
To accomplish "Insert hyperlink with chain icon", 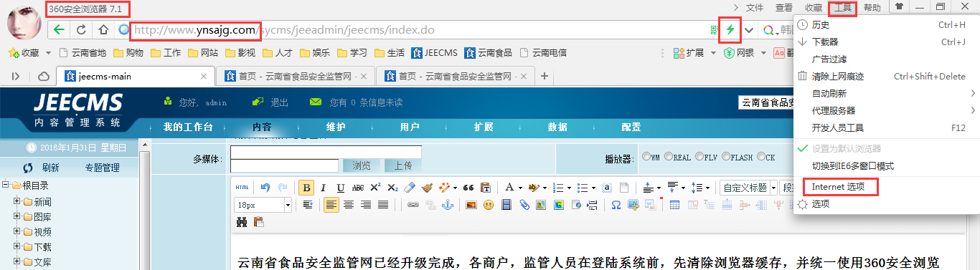I will pyautogui.click(x=413, y=205).
